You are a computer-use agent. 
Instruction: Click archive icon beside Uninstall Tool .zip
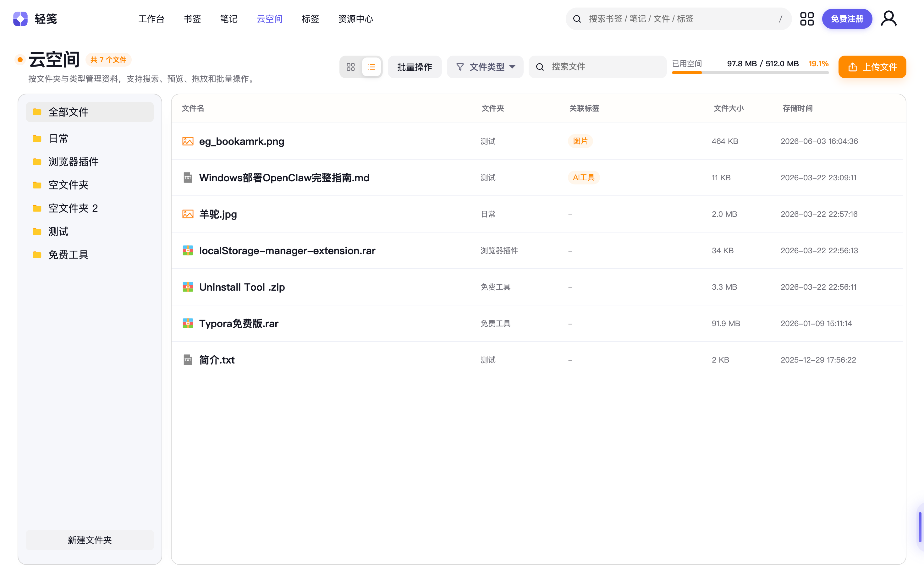tap(188, 287)
